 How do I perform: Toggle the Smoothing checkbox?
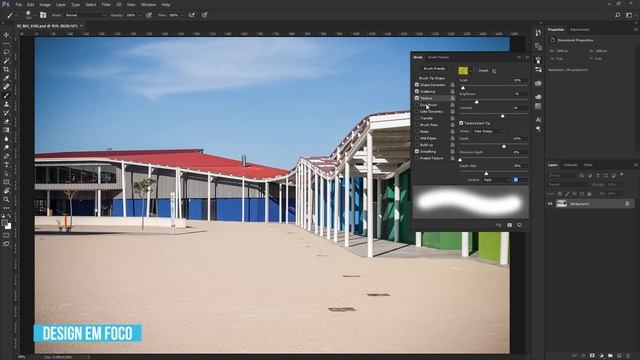tap(417, 151)
